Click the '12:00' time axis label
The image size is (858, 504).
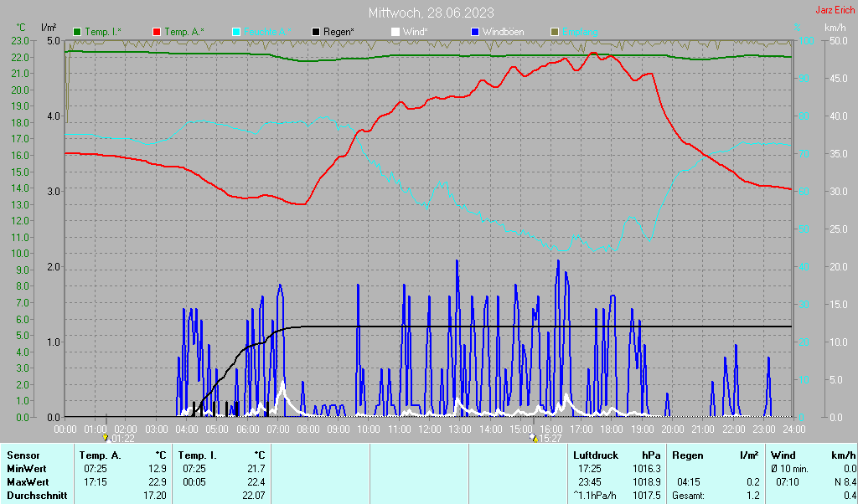click(x=430, y=429)
